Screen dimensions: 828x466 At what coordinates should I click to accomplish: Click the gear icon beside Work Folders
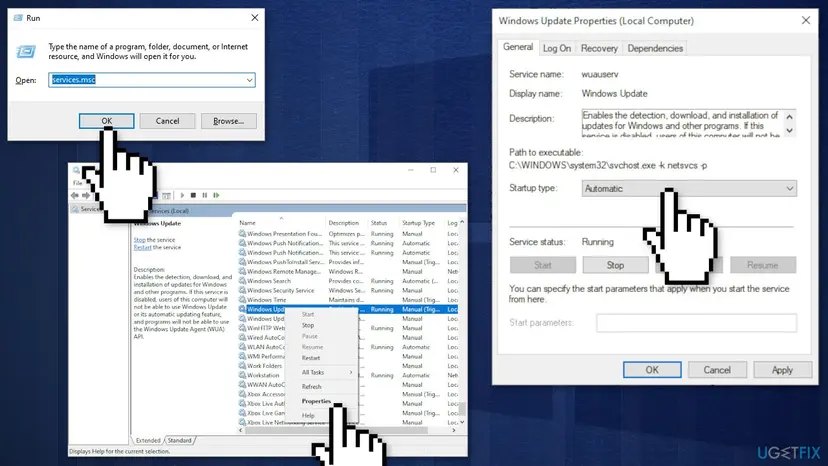(242, 366)
